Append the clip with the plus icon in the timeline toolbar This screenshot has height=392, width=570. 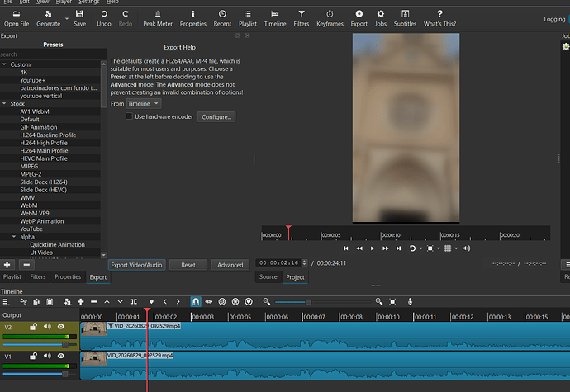coord(81,301)
